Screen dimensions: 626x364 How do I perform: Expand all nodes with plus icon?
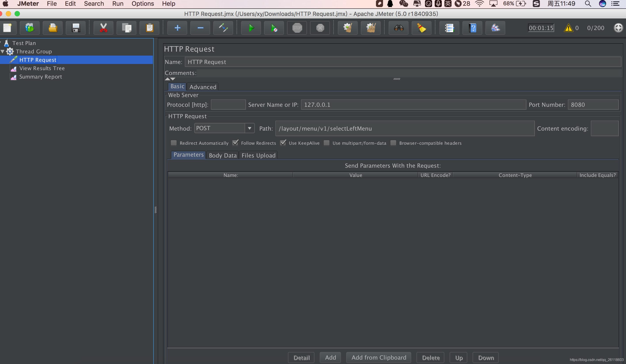[177, 28]
